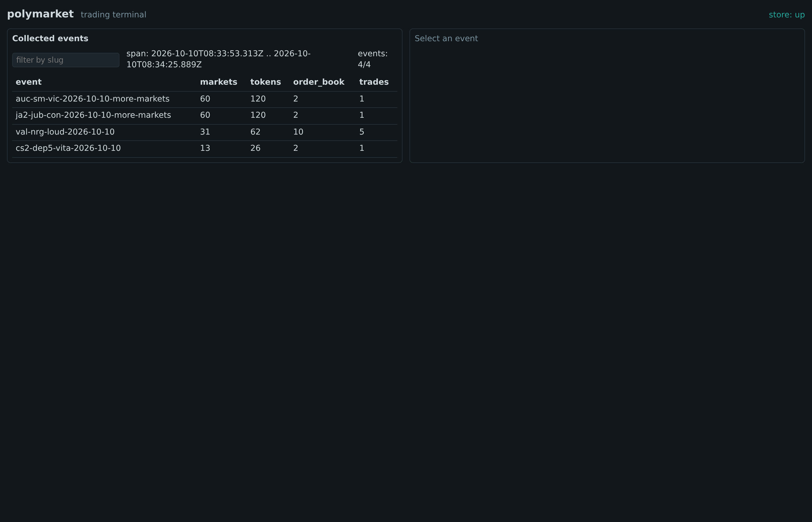
Task: Click the tokens column header
Action: click(265, 82)
